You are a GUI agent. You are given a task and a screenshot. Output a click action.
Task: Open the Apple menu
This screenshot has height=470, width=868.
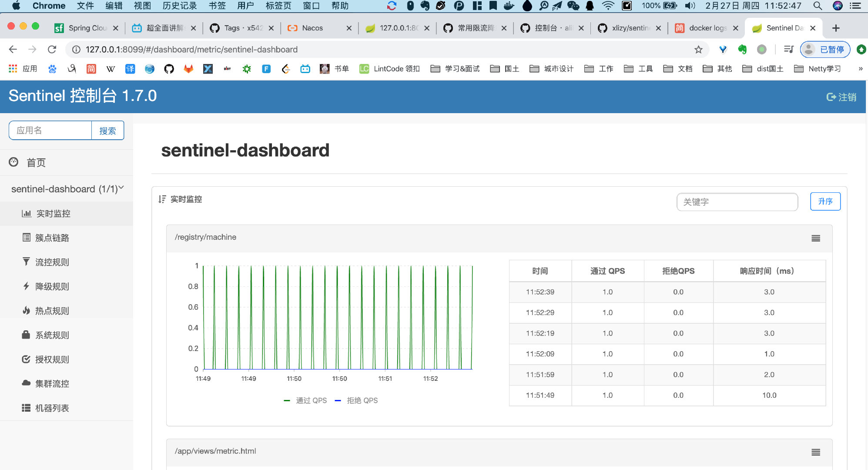tap(16, 6)
